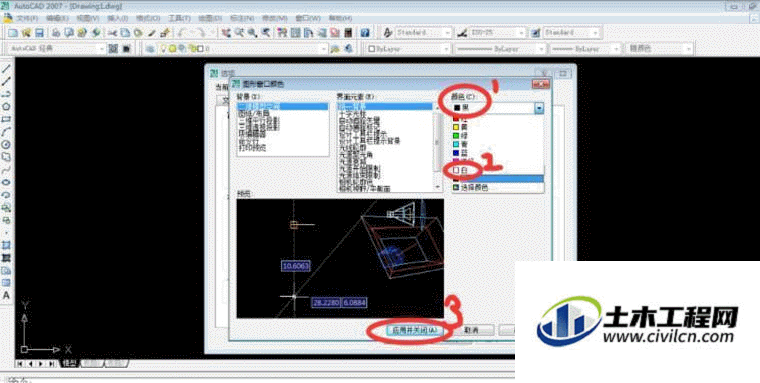Viewport: 760px width, 383px height.
Task: Toggle layer 0 freeze sun icon
Action: point(174,48)
